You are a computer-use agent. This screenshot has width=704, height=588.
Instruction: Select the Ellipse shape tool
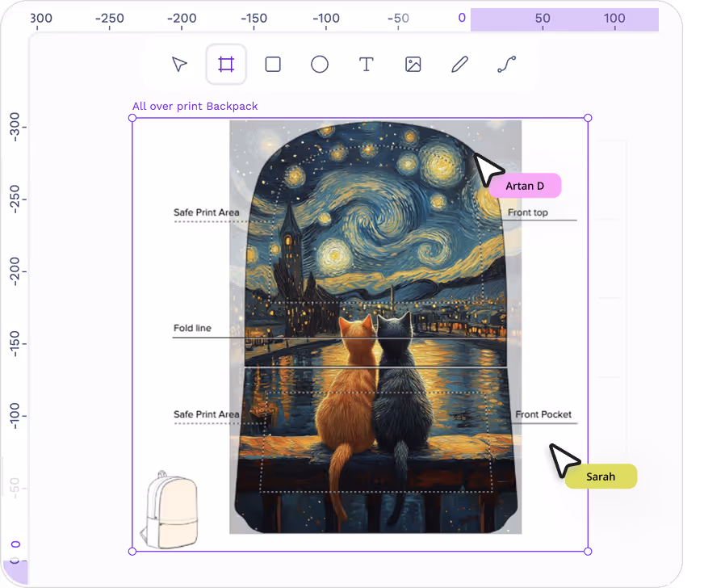(320, 65)
